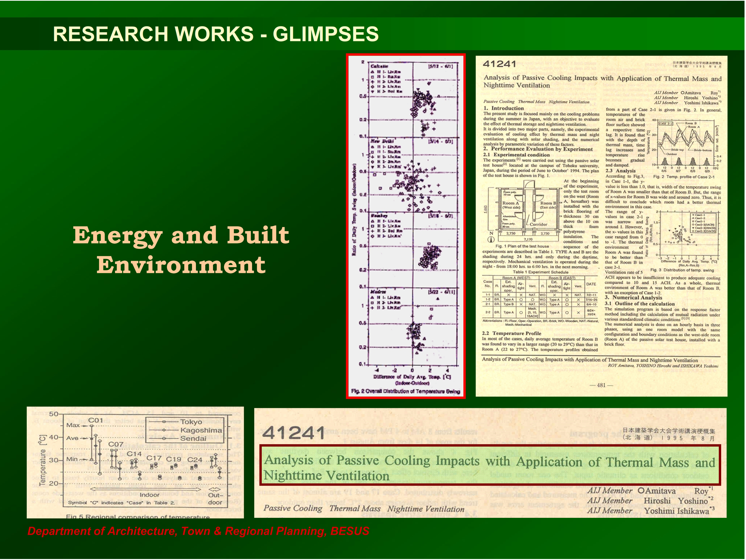Click the 'Energy and Built Environment' heading

click(181, 250)
